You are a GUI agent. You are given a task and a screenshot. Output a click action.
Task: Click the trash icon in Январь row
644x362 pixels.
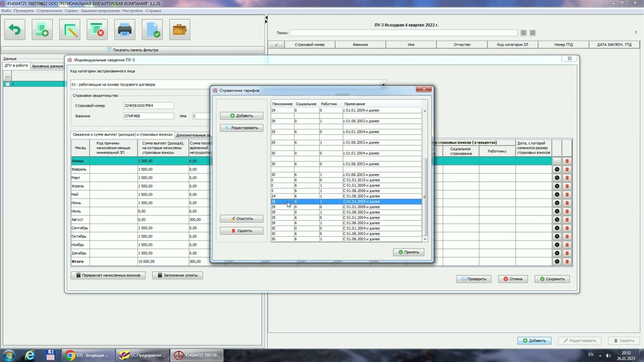click(567, 161)
